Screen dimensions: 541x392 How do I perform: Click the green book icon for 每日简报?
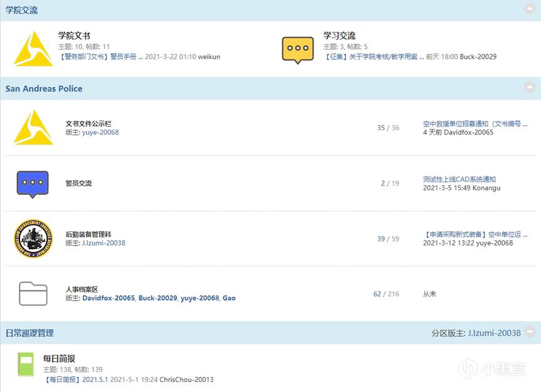(26, 364)
